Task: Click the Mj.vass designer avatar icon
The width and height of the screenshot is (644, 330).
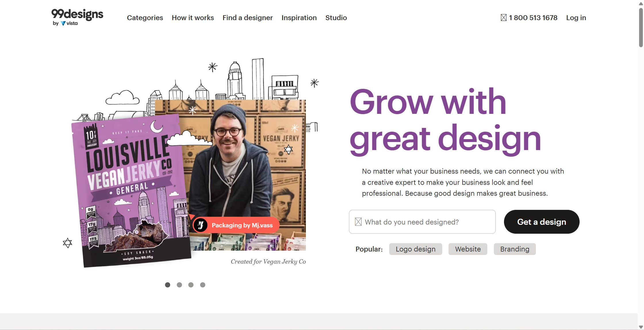Action: pyautogui.click(x=201, y=225)
